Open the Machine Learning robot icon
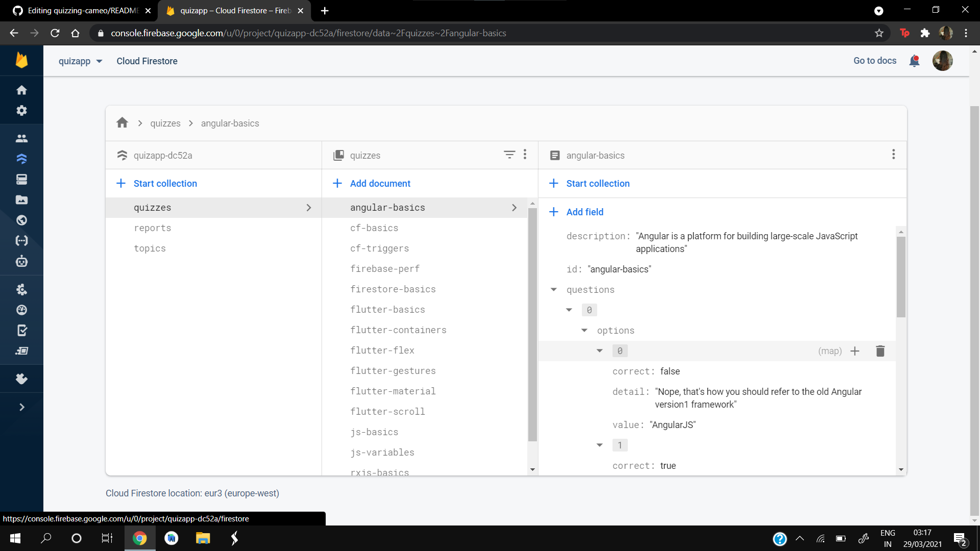980x551 pixels. pos(22,262)
